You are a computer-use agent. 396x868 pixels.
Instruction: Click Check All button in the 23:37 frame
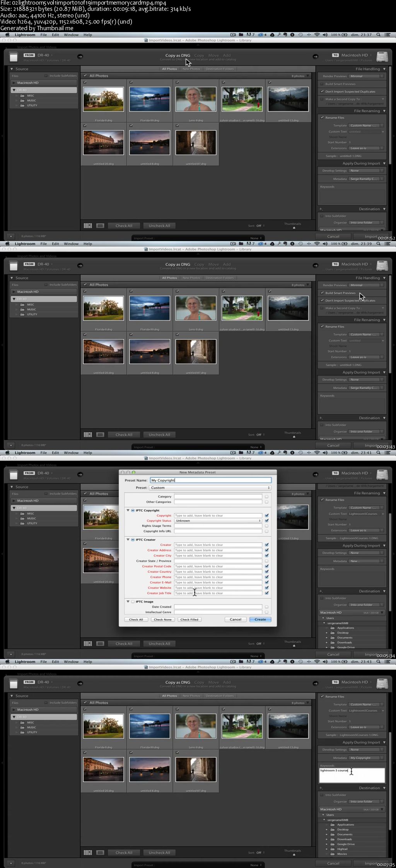click(124, 226)
